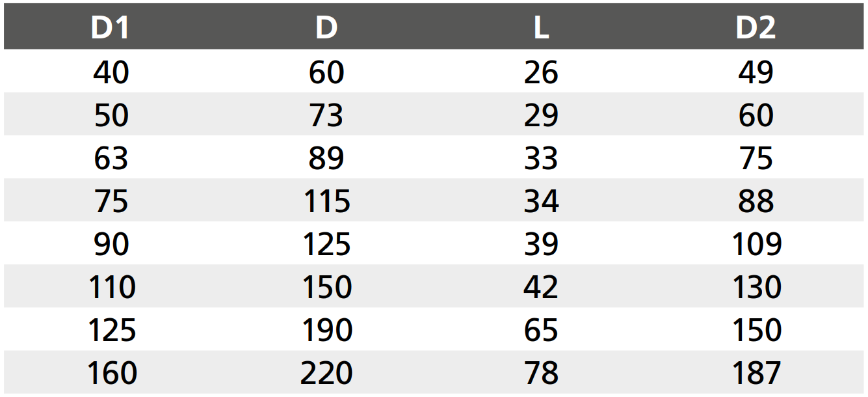
Task: Click the D column header
Action: [x=326, y=28]
